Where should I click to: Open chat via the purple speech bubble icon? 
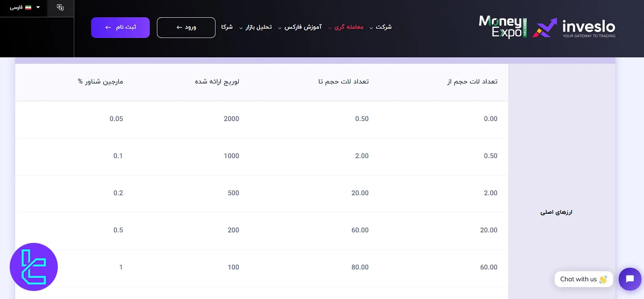point(630,279)
